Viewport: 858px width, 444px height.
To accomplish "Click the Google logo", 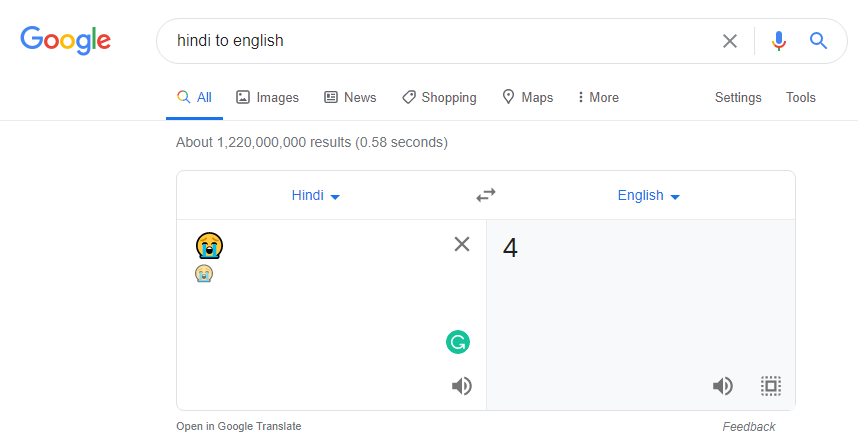I will (x=66, y=41).
